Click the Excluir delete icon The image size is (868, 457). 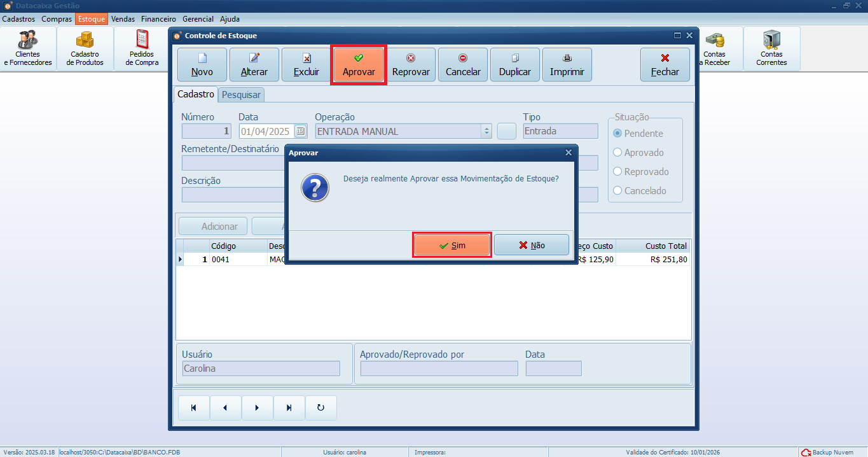click(307, 58)
